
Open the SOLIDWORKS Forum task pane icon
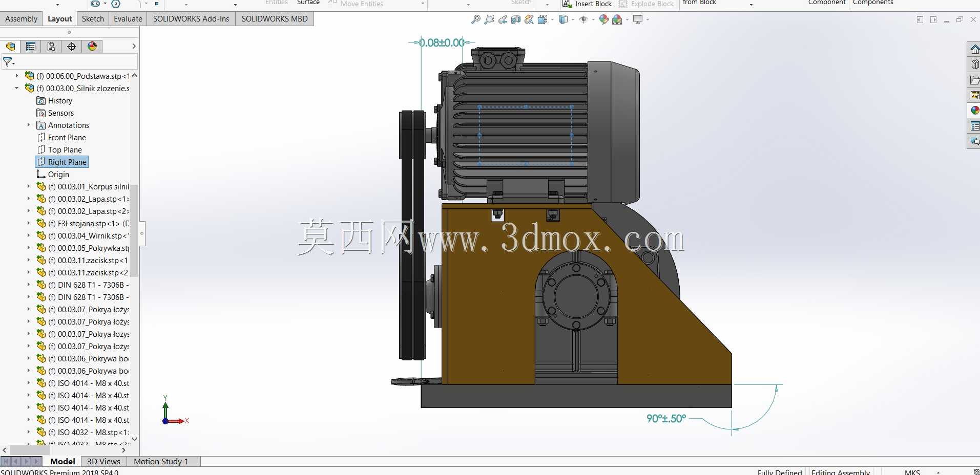(x=974, y=141)
